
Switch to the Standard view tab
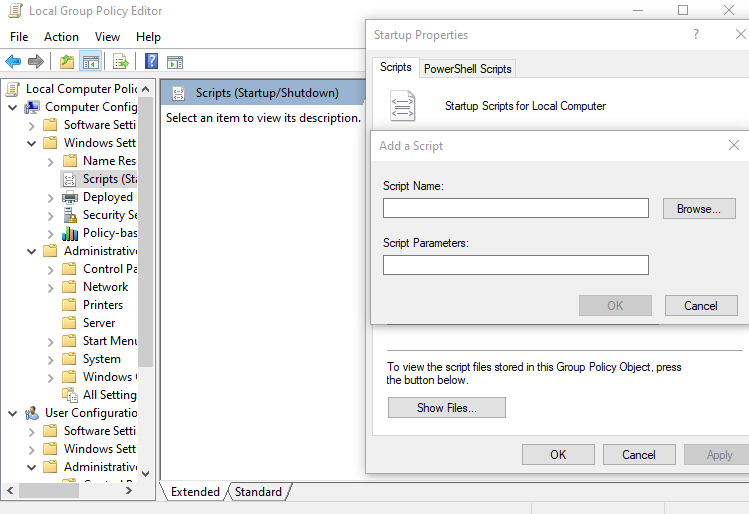pyautogui.click(x=258, y=492)
